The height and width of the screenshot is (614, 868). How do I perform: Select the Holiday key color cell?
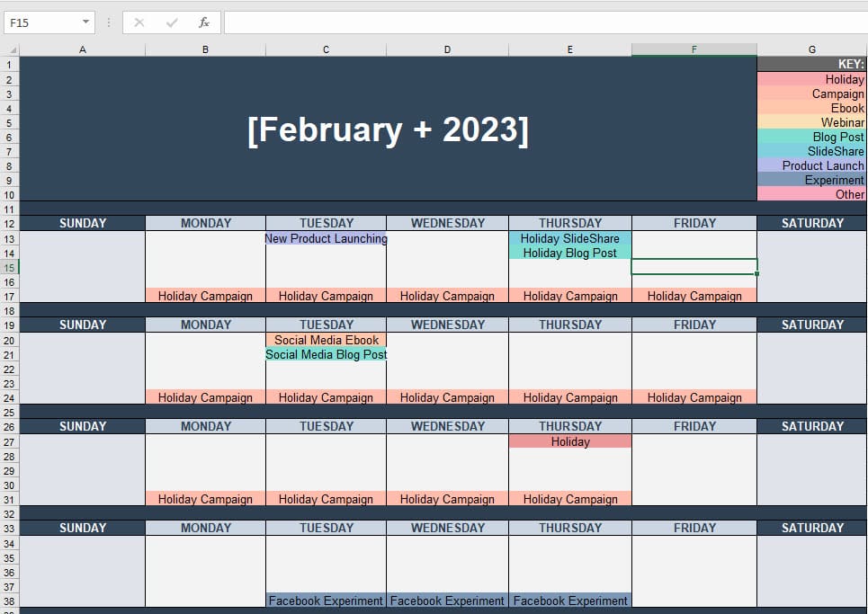(x=812, y=79)
